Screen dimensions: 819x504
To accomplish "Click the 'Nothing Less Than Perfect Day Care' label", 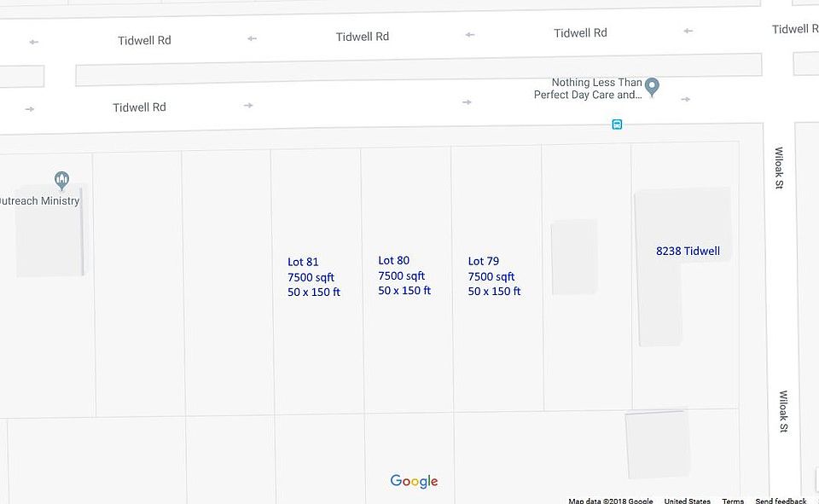I will [x=588, y=89].
